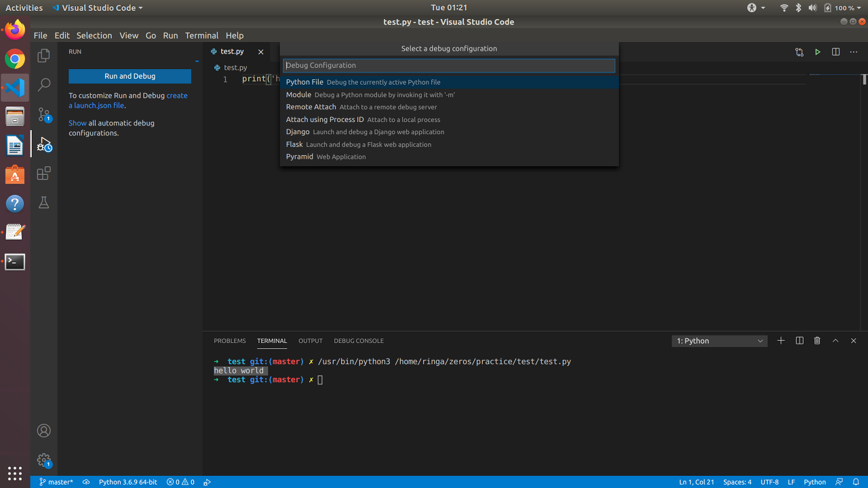Open the Explorer view in activity bar
This screenshot has height=488, width=868.
click(43, 56)
